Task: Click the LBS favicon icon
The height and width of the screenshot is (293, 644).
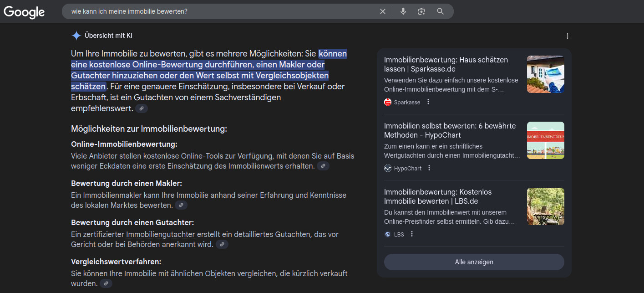Action: coord(388,234)
